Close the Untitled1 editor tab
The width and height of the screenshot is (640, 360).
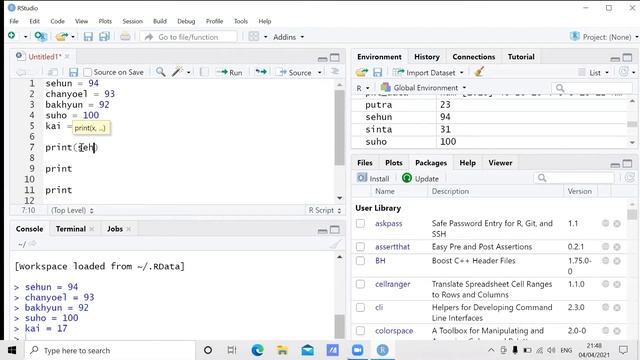(x=67, y=56)
